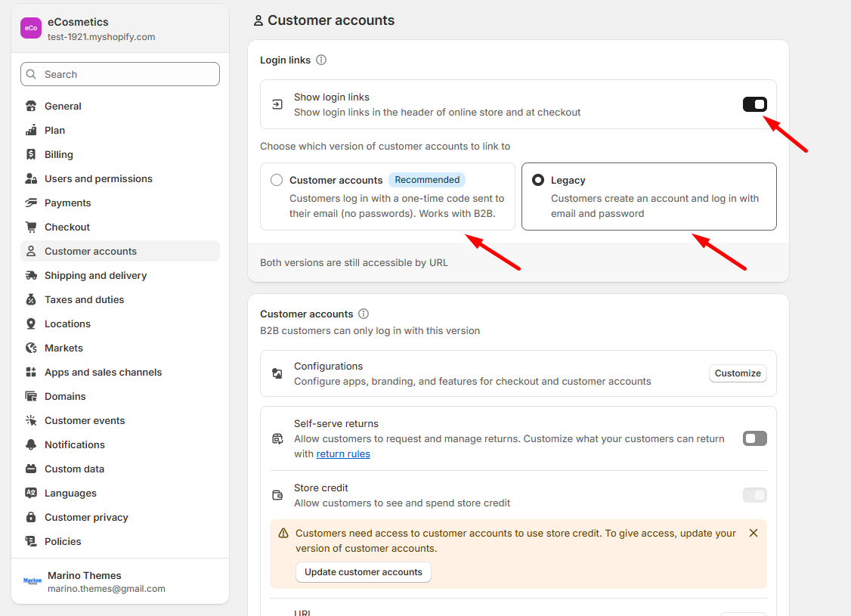Click the Apps and sales channels grid icon

coord(31,373)
